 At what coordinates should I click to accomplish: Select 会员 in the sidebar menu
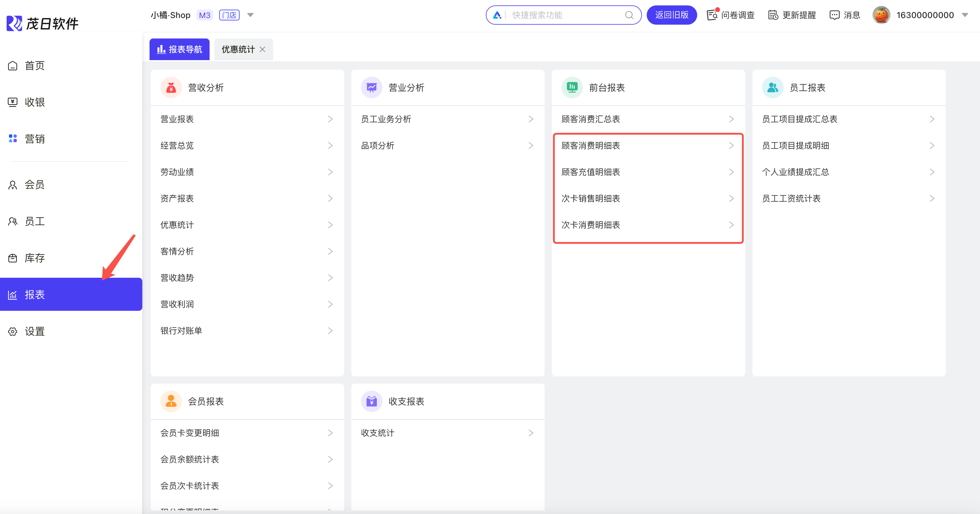click(34, 185)
